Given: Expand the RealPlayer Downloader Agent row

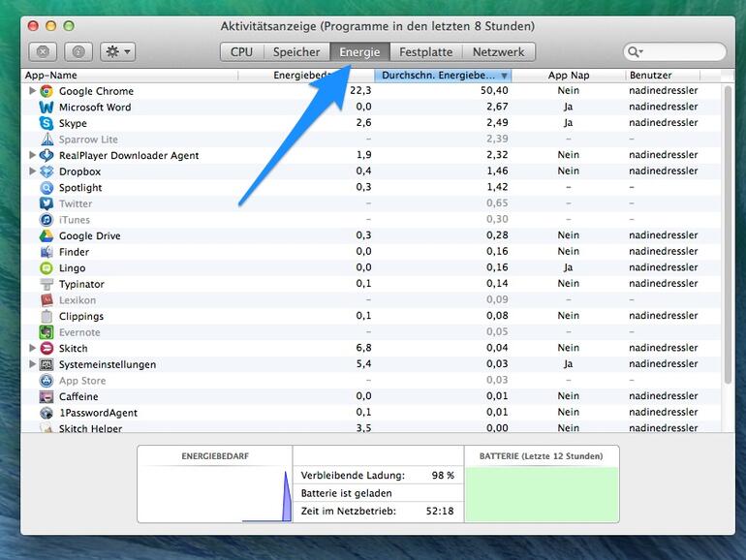Looking at the screenshot, I should pyautogui.click(x=32, y=155).
